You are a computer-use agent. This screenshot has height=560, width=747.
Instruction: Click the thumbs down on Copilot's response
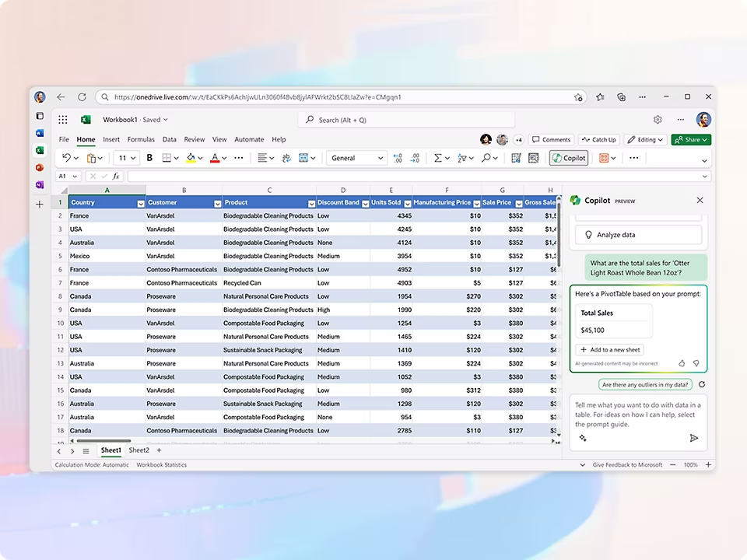pyautogui.click(x=696, y=363)
